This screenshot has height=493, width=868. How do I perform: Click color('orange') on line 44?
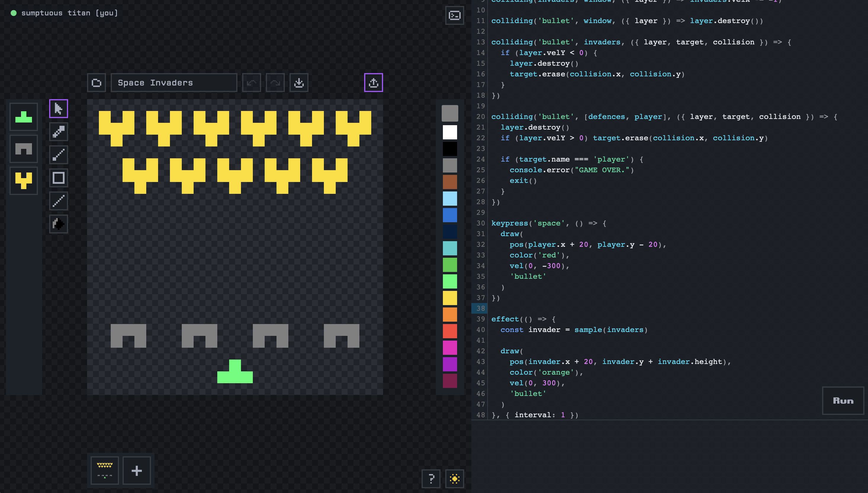[544, 373]
